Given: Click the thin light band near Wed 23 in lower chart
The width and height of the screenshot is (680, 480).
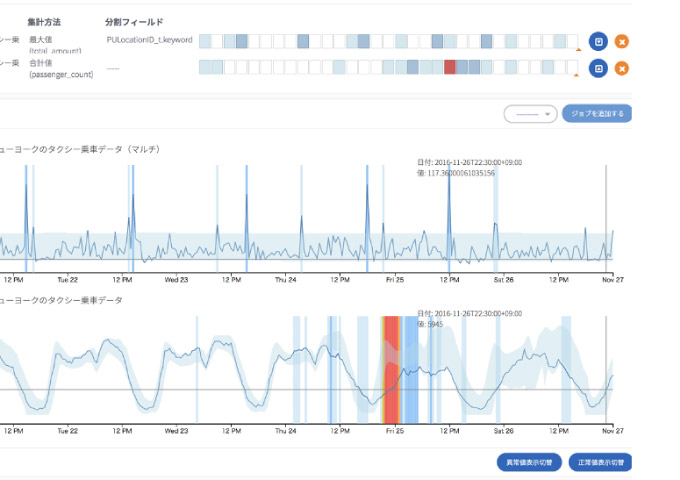Looking at the screenshot, I should pos(197,369).
